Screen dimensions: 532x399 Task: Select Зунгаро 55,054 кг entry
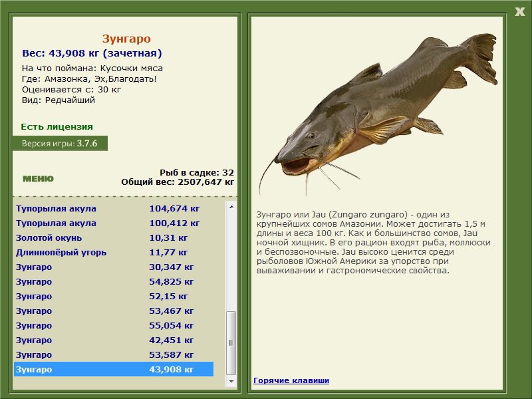(x=113, y=326)
